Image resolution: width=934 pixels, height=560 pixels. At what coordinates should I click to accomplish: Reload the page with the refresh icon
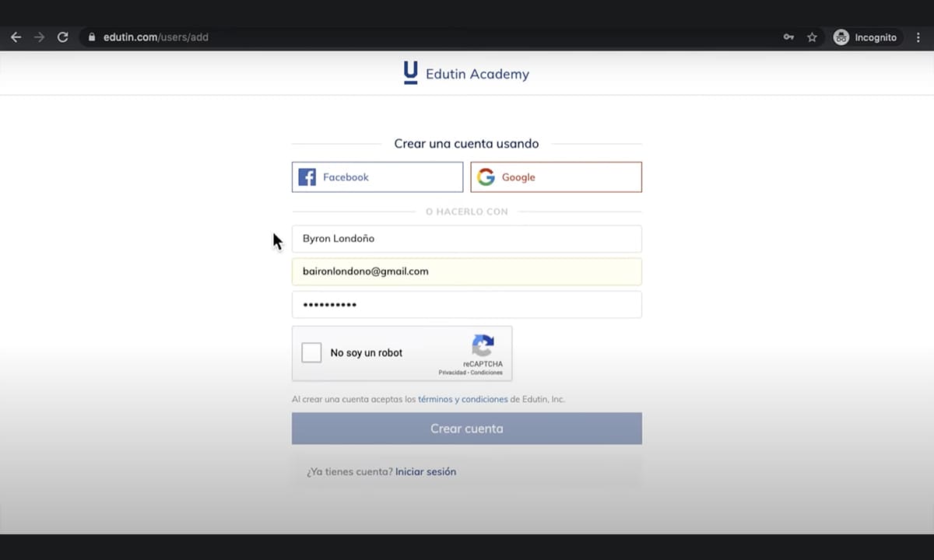tap(63, 37)
